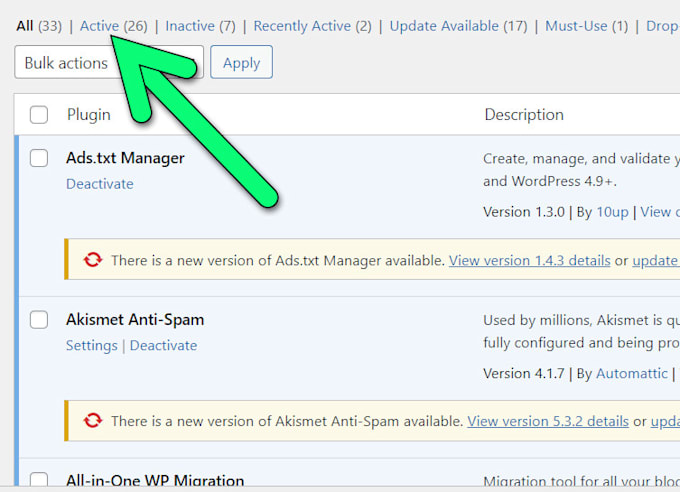Click the Apply button
The width and height of the screenshot is (680, 492).
tap(242, 62)
